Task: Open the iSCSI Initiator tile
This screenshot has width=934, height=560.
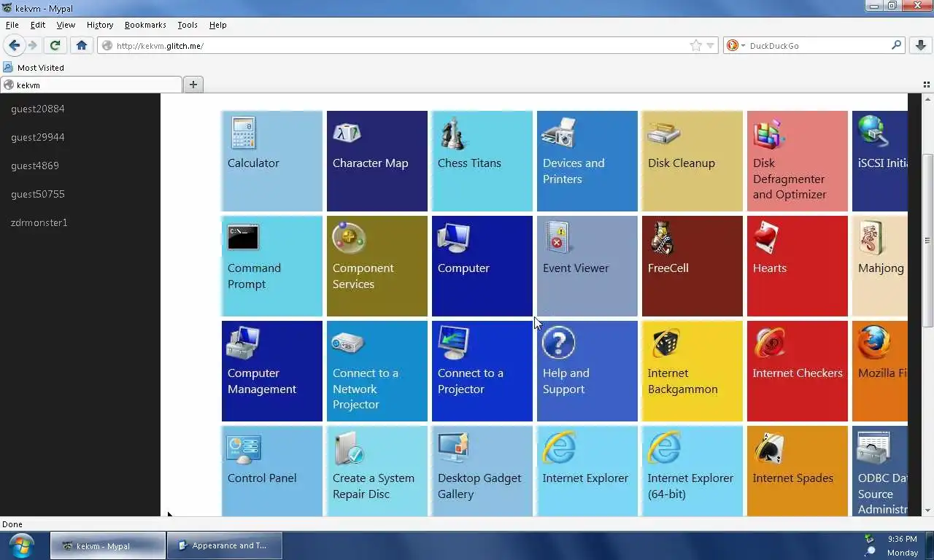Action: click(879, 161)
